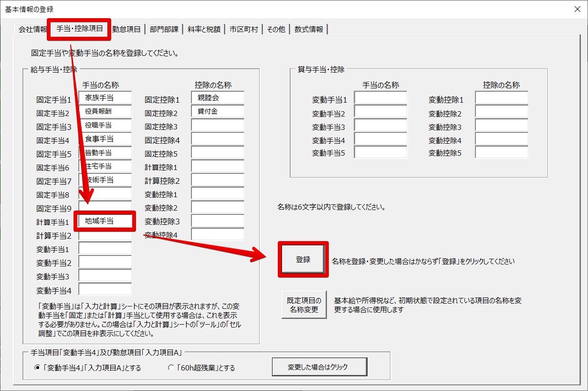The height and width of the screenshot is (391, 588).
Task: Click the 固定手当1 field containing 家族手当
Action: coord(105,98)
